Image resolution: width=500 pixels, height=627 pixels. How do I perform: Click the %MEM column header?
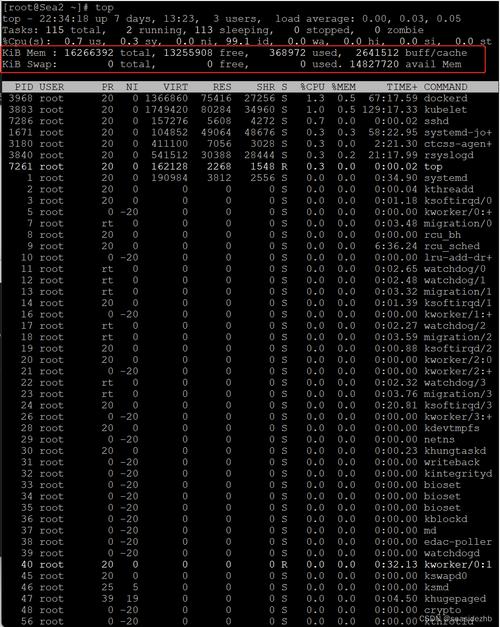click(343, 87)
